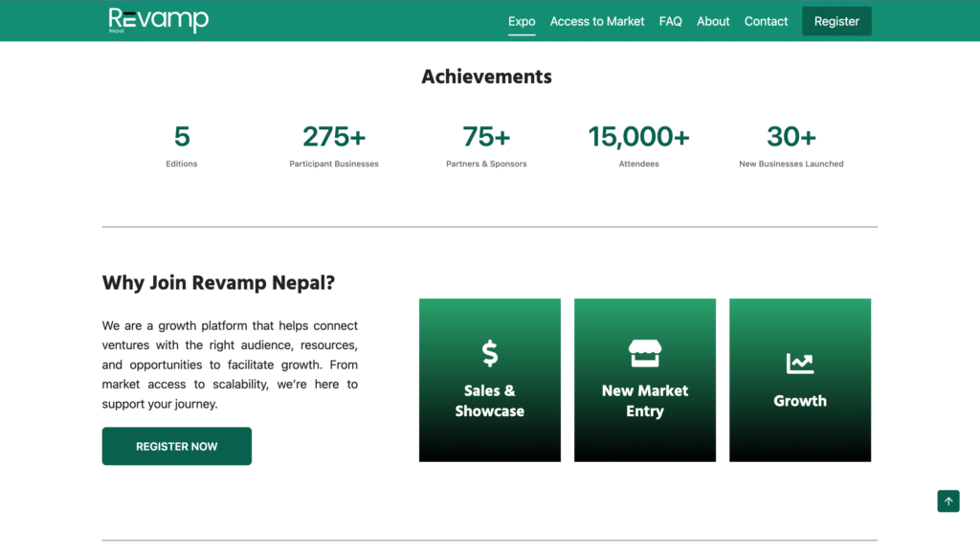Click the '30+' statistic

coord(791,136)
